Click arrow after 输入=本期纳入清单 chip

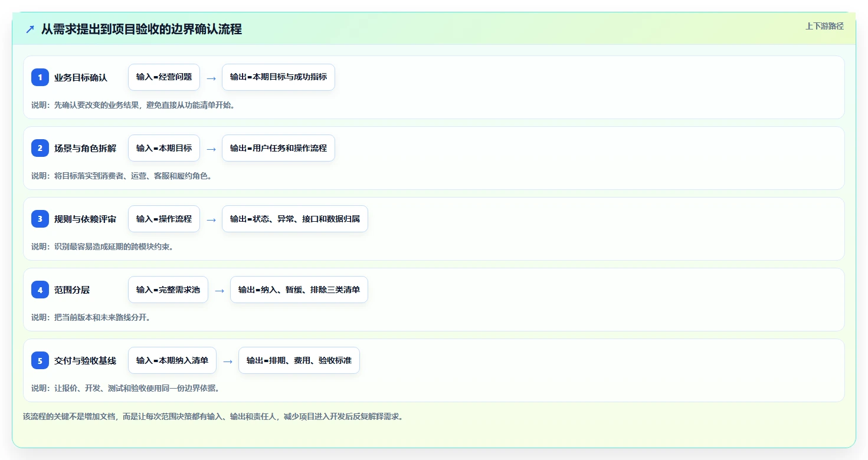[x=228, y=361]
